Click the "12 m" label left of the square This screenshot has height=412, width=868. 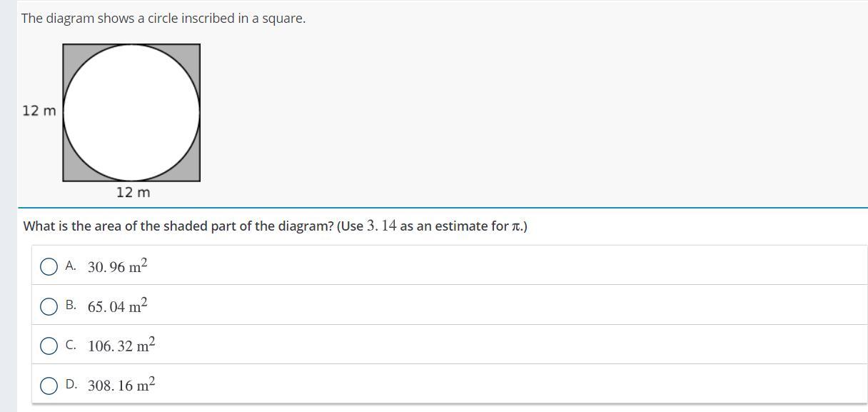39,111
